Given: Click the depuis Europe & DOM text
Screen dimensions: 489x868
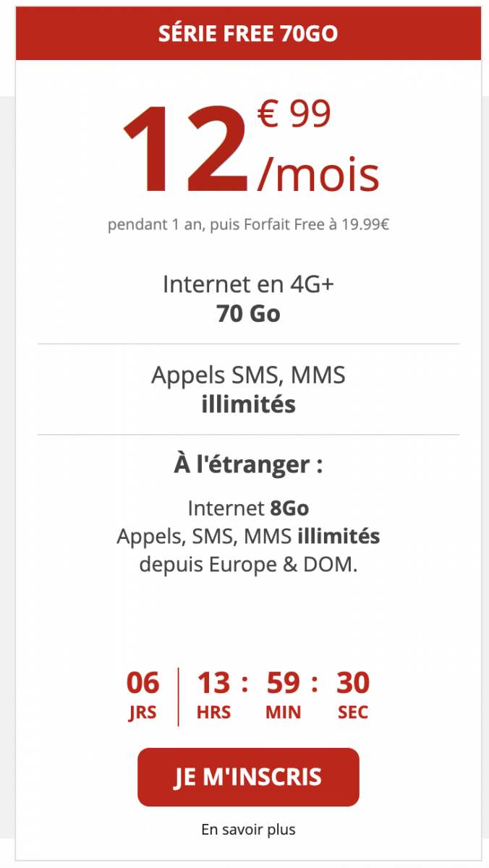Looking at the screenshot, I should pos(248,565).
